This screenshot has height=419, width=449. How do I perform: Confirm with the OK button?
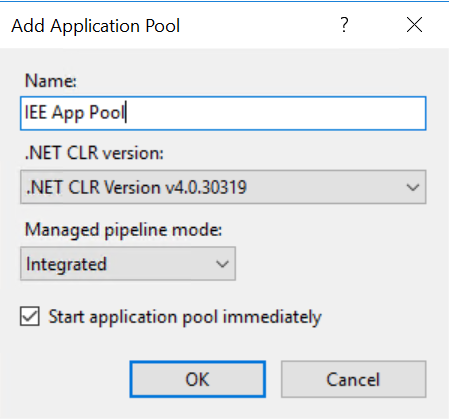pyautogui.click(x=198, y=379)
